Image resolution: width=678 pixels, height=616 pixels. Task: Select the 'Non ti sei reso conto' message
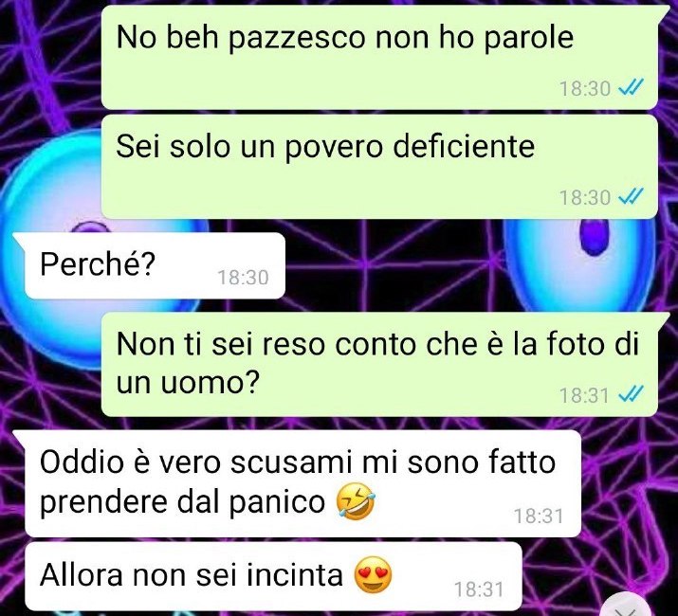379,364
